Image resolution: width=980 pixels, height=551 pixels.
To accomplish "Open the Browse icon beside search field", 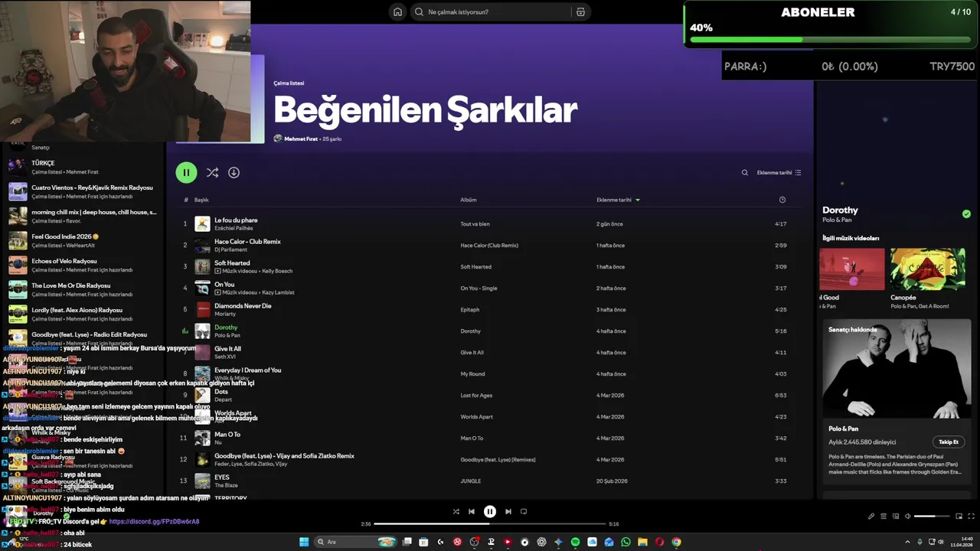I will tap(580, 11).
